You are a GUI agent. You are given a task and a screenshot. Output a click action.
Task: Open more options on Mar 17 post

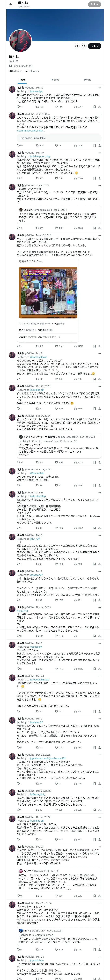100,88
